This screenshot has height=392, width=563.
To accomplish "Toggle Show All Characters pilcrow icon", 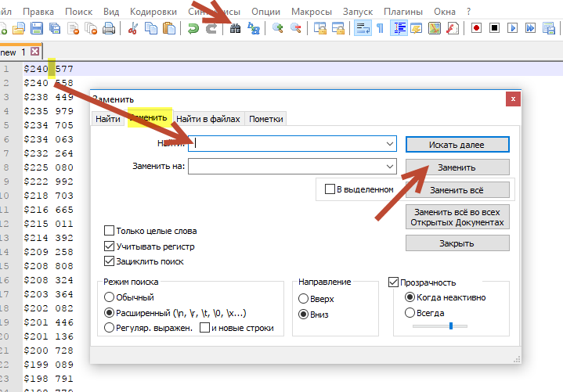I will tap(381, 28).
